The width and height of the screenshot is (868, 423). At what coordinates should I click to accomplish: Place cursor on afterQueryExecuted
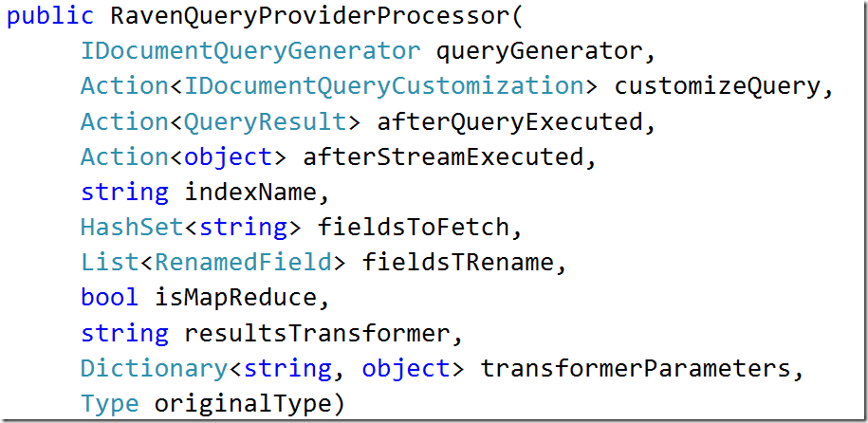coord(509,122)
